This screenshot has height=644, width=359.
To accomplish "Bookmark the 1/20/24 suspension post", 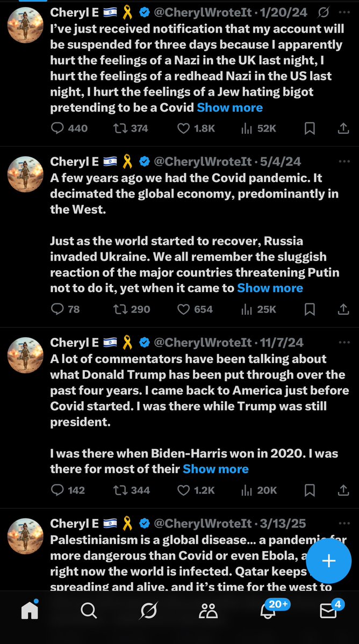I will [x=310, y=128].
